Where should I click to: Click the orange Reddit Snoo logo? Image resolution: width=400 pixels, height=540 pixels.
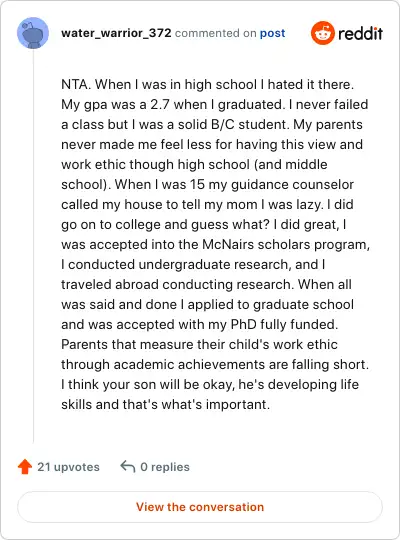click(x=322, y=33)
